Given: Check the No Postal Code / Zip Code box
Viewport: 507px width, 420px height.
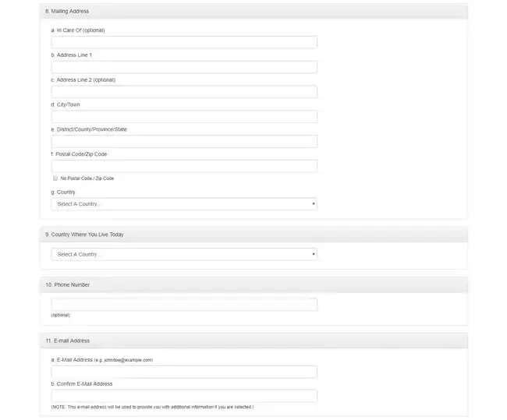Looking at the screenshot, I should coord(55,178).
